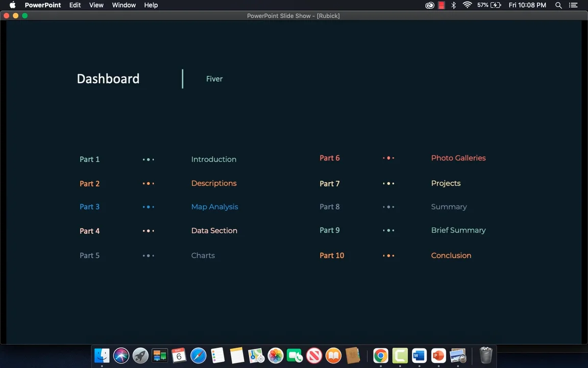Open the Photos app
Image resolution: width=588 pixels, height=368 pixels.
tap(275, 355)
